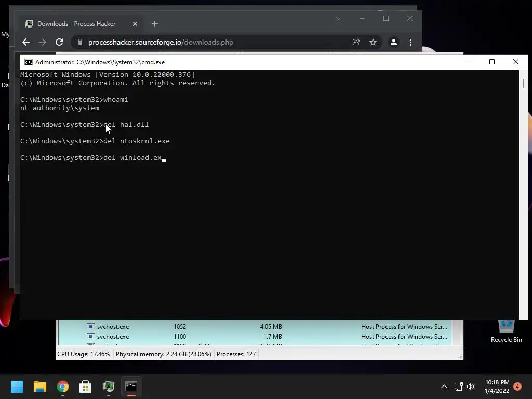
Task: Open Google Chrome from the taskbar
Action: click(x=63, y=387)
